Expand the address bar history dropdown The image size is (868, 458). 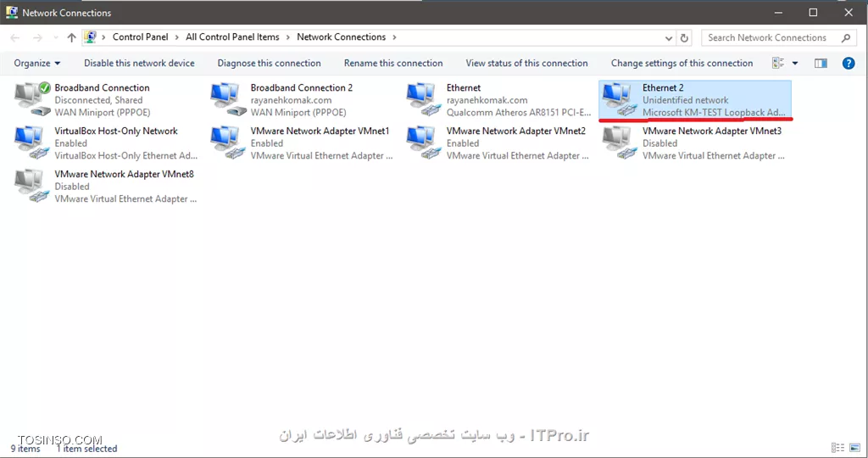669,37
